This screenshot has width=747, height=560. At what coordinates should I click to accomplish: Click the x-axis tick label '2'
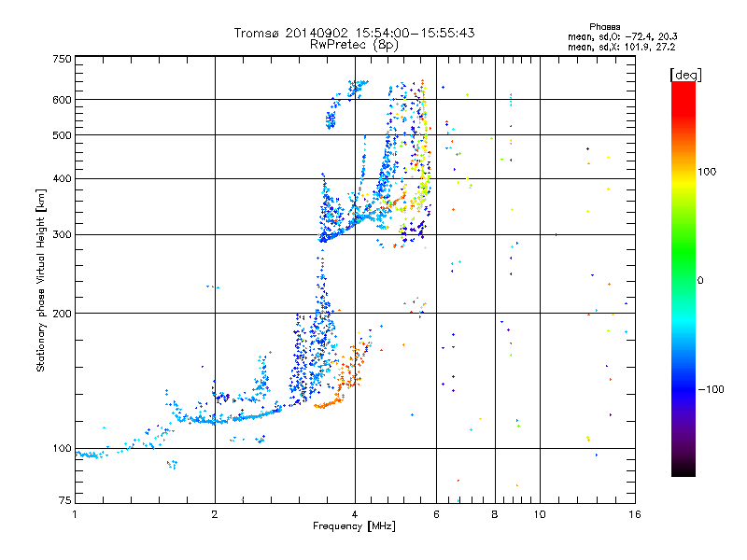point(215,514)
